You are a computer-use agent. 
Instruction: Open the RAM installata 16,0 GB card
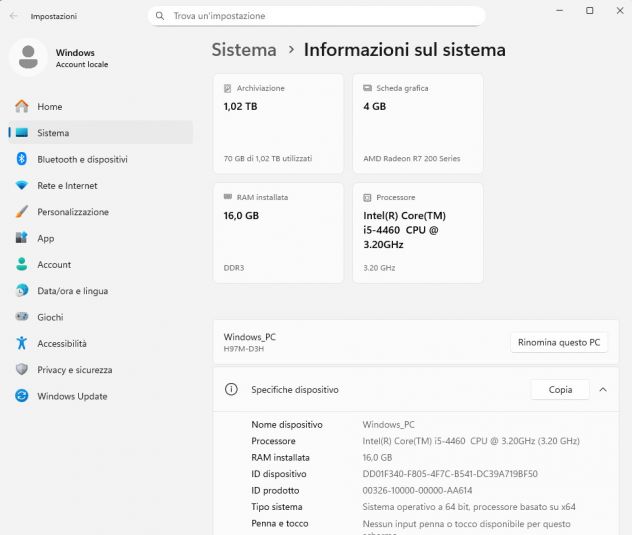pos(278,233)
